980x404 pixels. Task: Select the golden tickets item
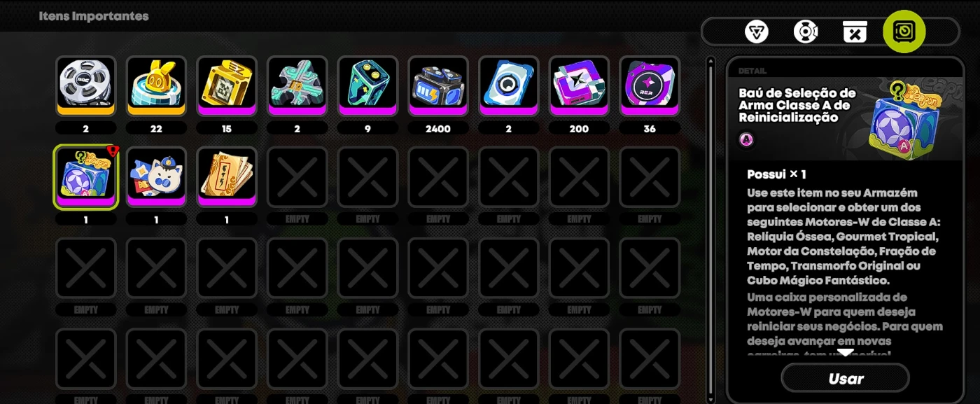(x=227, y=177)
